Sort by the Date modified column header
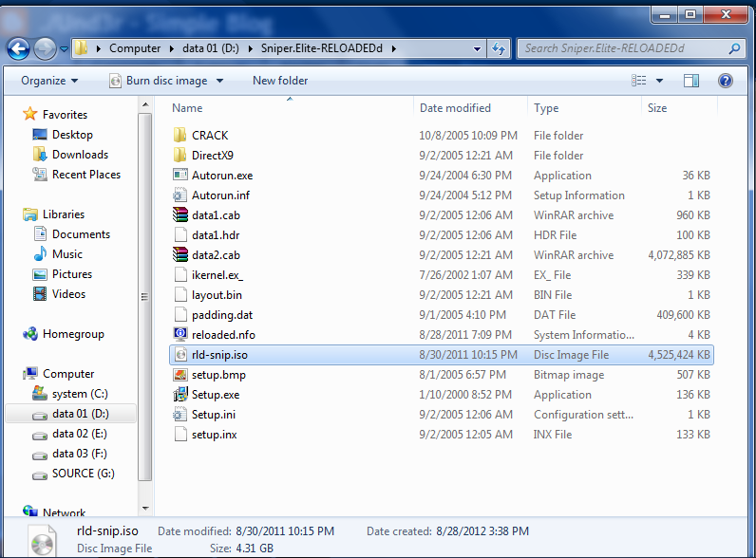The width and height of the screenshot is (756, 558). 470,108
